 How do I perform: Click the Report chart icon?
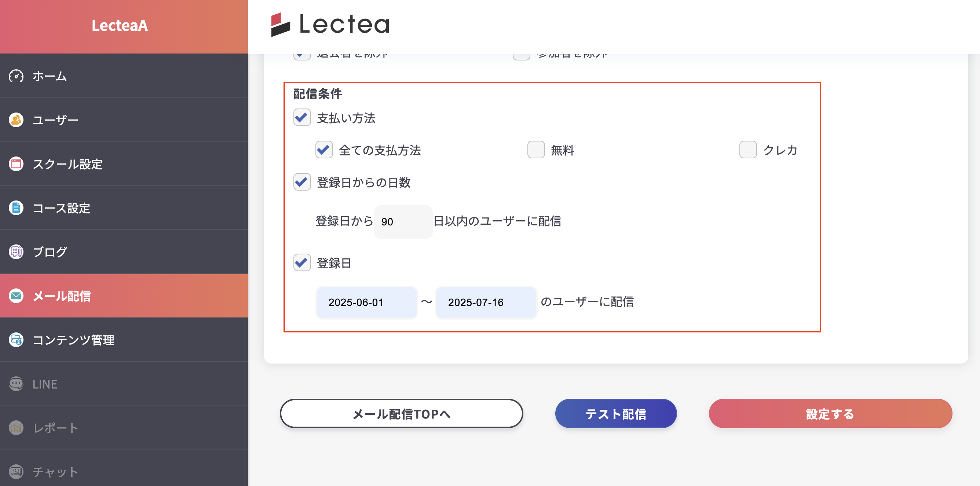[16, 428]
